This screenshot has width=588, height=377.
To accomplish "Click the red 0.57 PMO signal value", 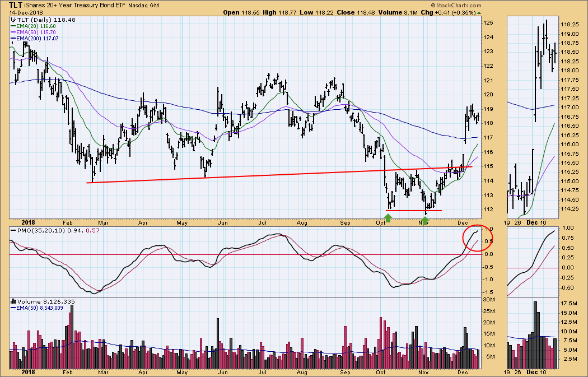I will pos(92,230).
